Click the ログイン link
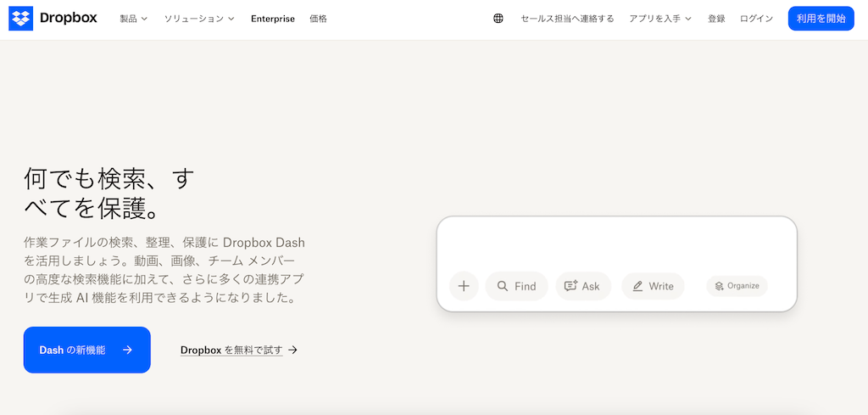This screenshot has width=868, height=415. point(756,19)
